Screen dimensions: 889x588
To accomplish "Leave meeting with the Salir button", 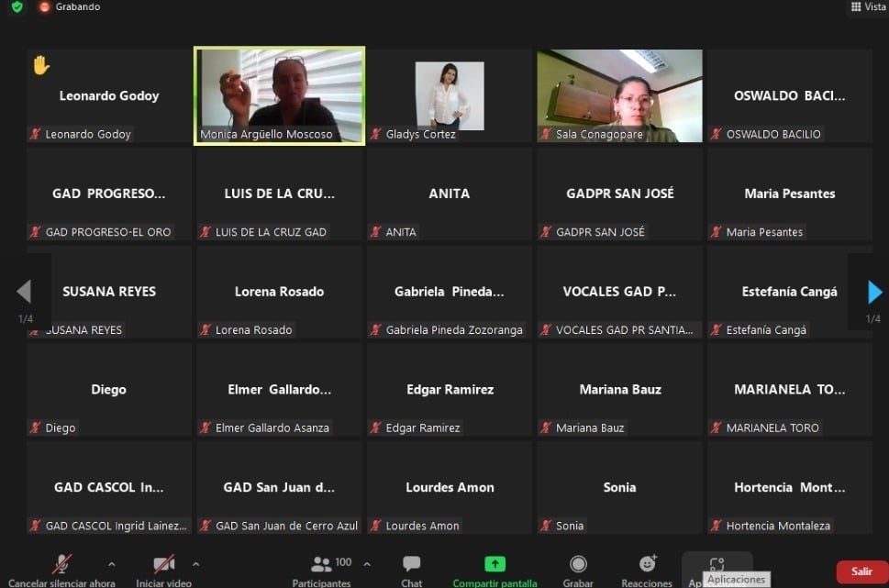I will (x=861, y=571).
